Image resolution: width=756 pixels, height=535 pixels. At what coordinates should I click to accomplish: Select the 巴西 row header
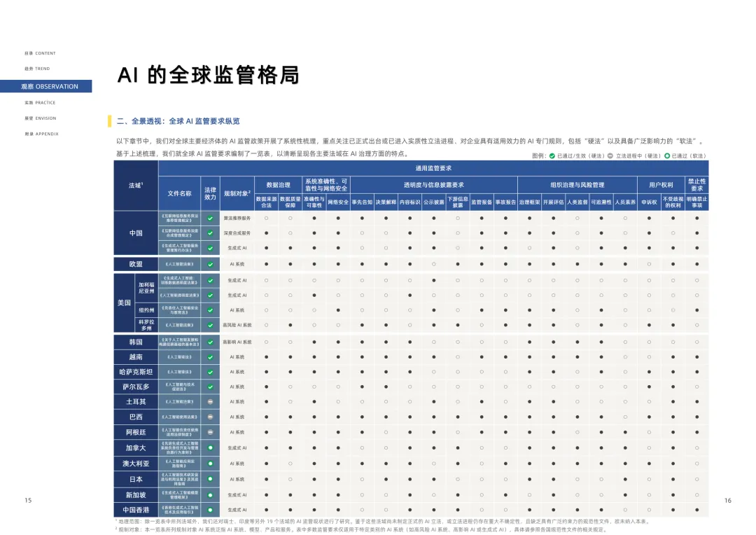pos(136,417)
